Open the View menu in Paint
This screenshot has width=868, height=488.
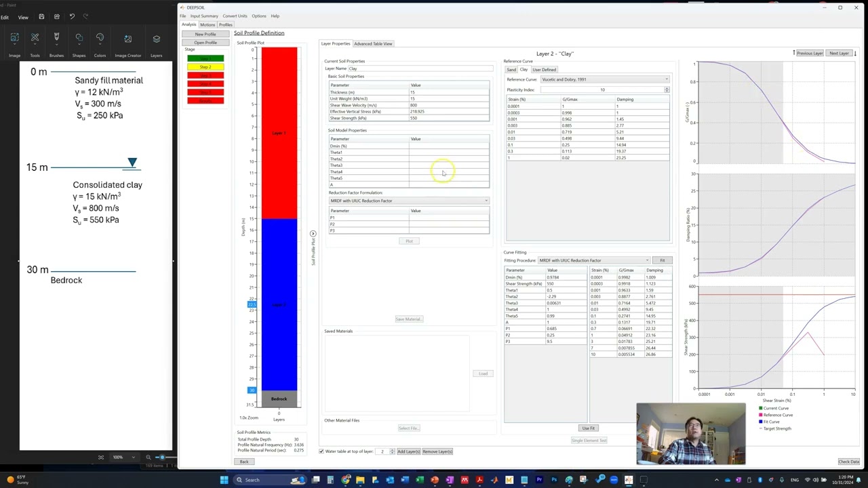tap(23, 17)
